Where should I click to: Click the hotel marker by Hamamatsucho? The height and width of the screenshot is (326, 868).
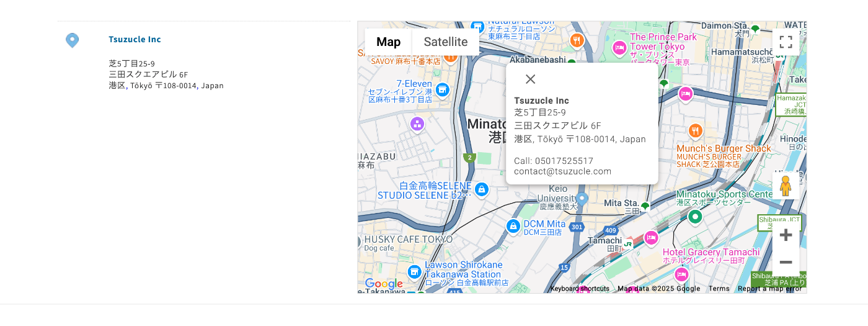(x=685, y=94)
